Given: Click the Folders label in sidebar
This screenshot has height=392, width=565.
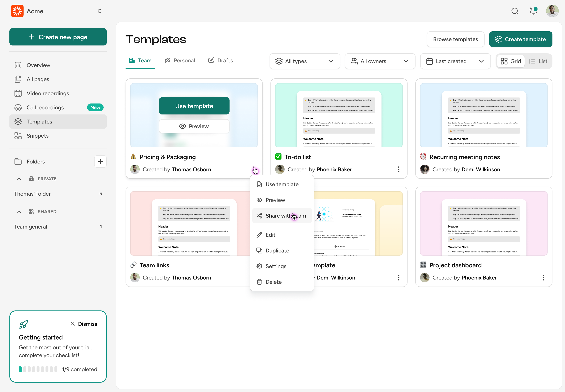Looking at the screenshot, I should coord(36,162).
